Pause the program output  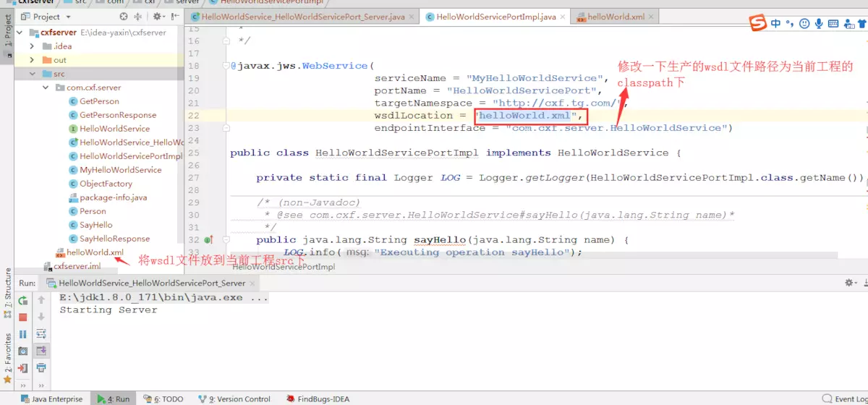pyautogui.click(x=23, y=334)
